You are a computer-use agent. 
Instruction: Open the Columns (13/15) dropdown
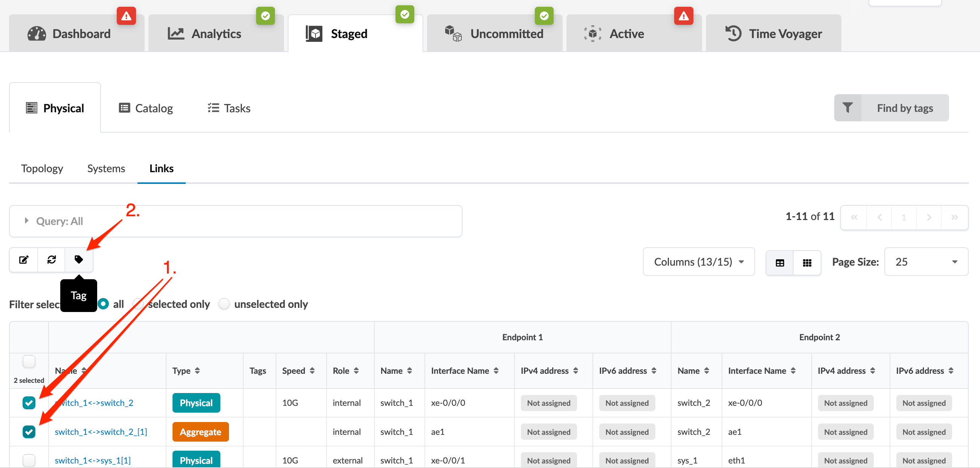click(x=699, y=262)
